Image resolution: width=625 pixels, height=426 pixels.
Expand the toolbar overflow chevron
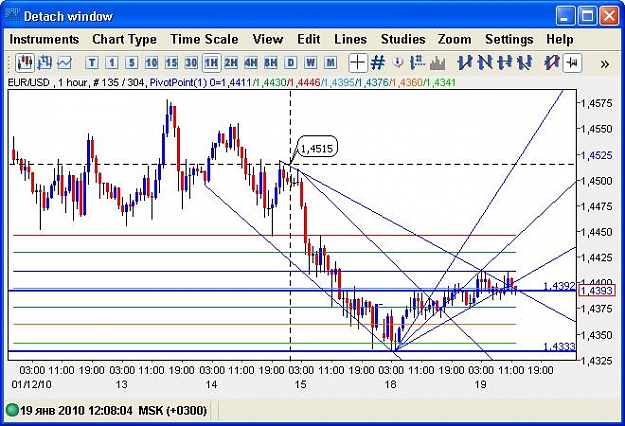605,64
